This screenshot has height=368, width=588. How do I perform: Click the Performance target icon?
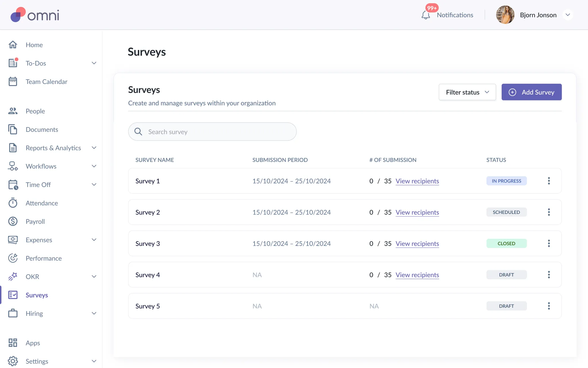13,258
